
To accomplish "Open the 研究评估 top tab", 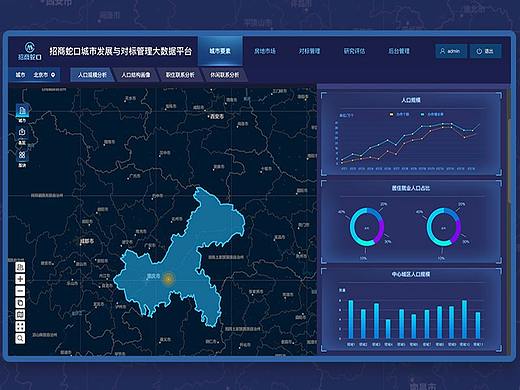I will tap(354, 51).
